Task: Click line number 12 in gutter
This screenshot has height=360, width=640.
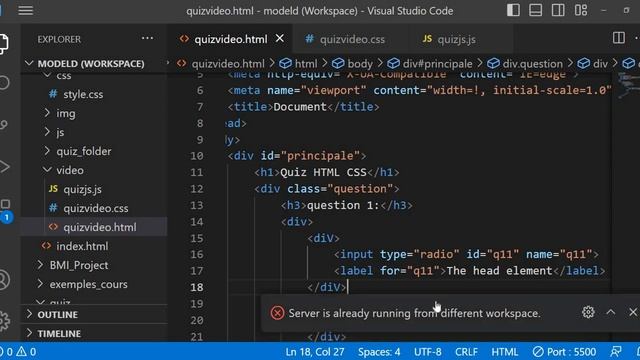Action: click(197, 189)
